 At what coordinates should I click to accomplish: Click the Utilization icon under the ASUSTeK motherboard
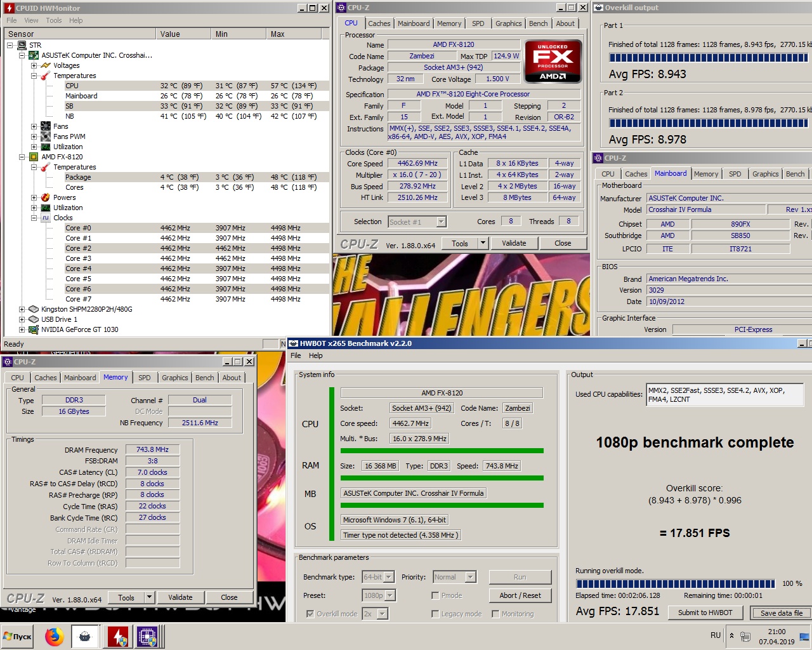click(46, 147)
